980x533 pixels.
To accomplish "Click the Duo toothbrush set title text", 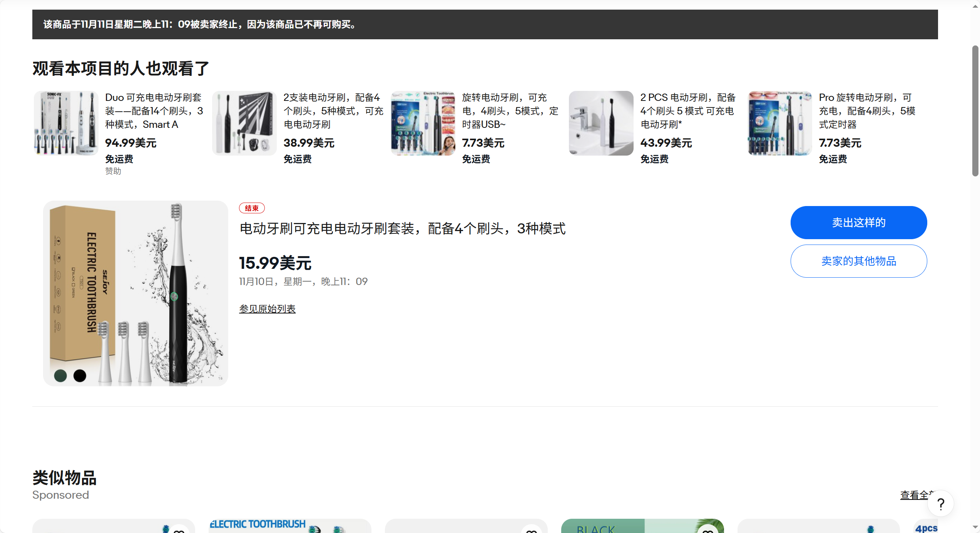I will (x=154, y=111).
